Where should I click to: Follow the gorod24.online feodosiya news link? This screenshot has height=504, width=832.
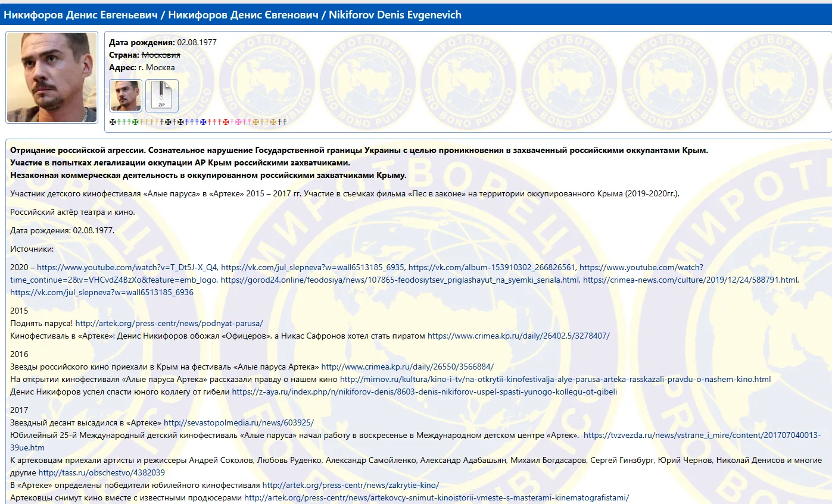tap(400, 280)
